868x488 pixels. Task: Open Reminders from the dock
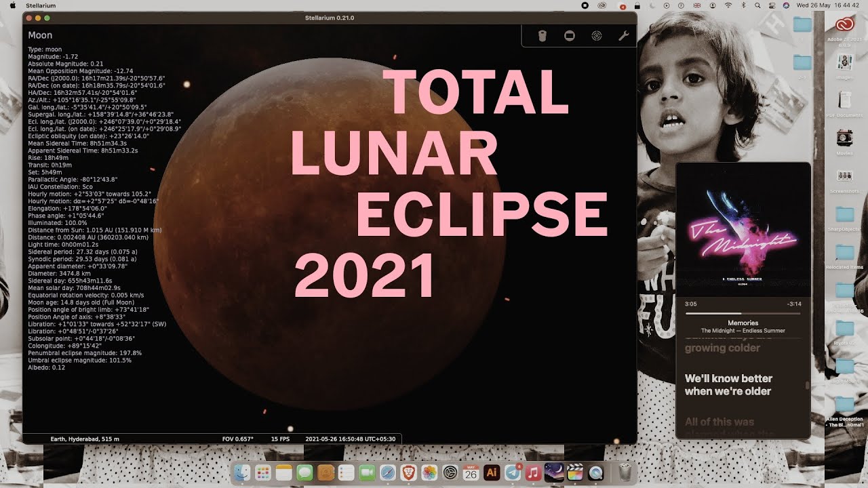click(346, 472)
